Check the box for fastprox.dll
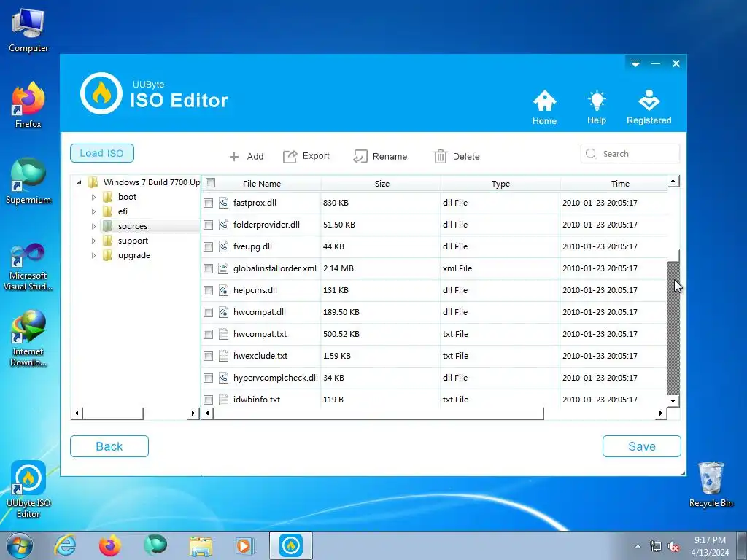This screenshot has width=747, height=560. [x=208, y=203]
